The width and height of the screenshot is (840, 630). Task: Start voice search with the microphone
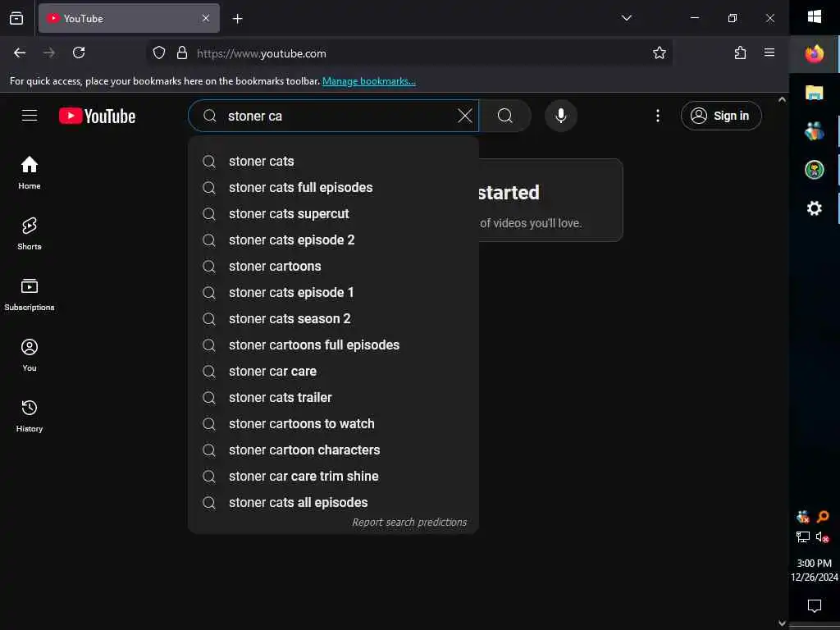coord(561,116)
